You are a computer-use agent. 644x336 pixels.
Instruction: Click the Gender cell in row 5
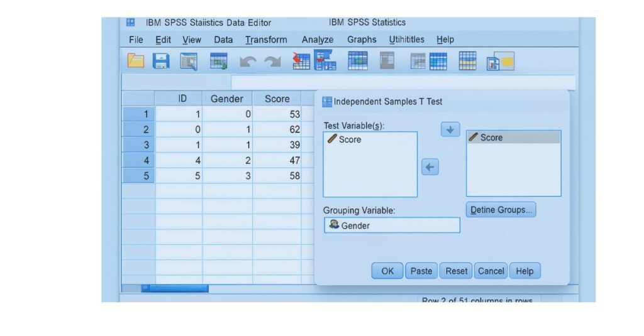click(x=227, y=176)
